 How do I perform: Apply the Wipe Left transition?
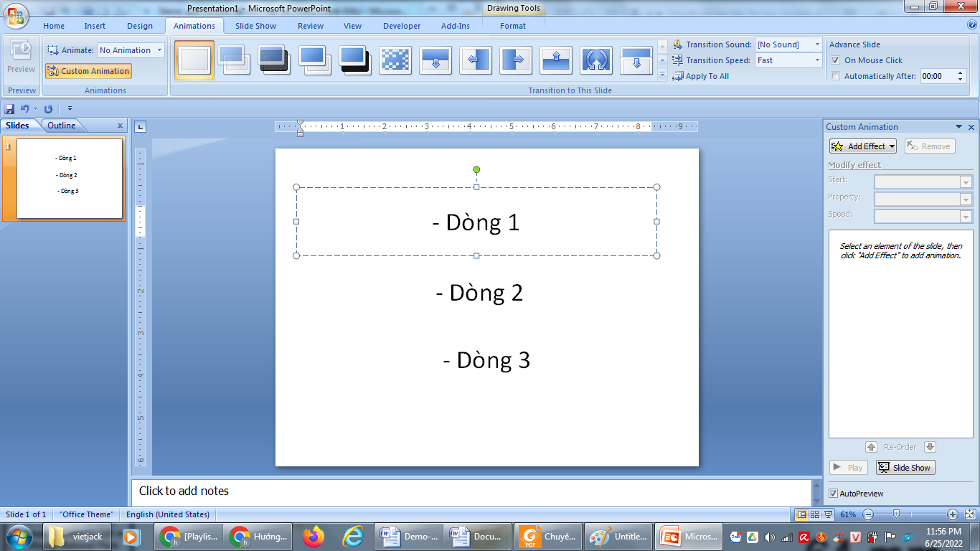coord(476,60)
